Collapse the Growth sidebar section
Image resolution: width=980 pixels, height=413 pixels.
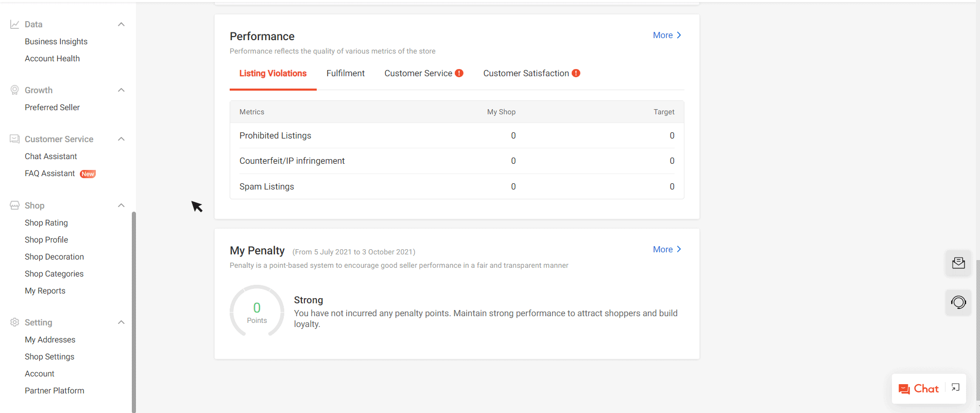(121, 90)
